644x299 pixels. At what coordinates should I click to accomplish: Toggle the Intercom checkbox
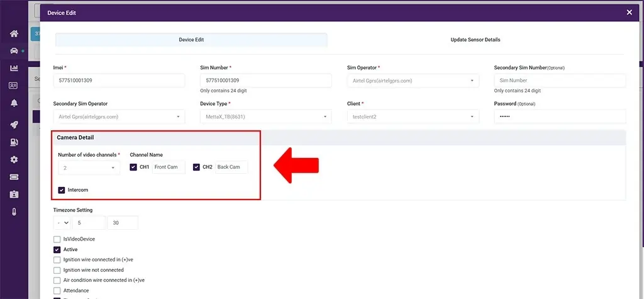[62, 190]
